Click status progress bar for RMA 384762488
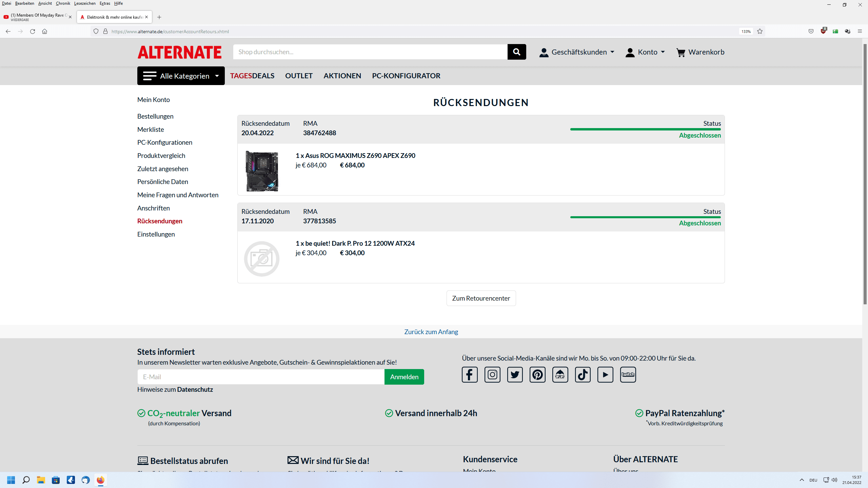Viewport: 868px width, 488px height. 646,129
